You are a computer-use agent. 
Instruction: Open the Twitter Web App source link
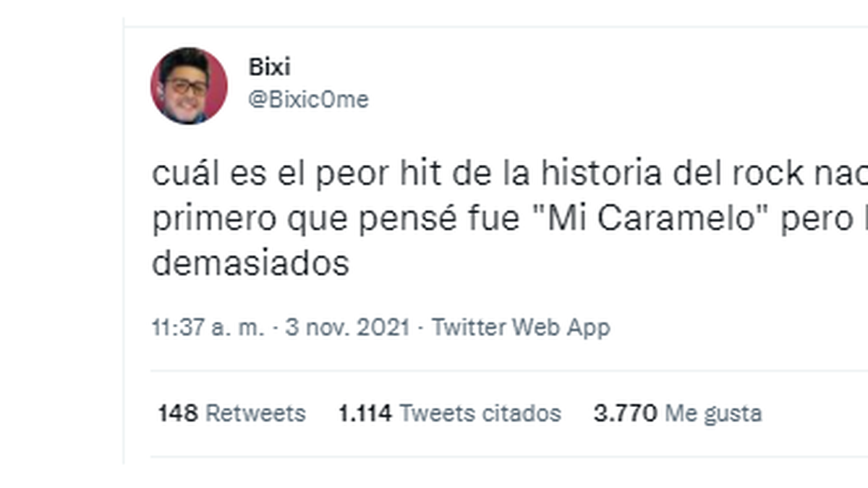pos(521,328)
